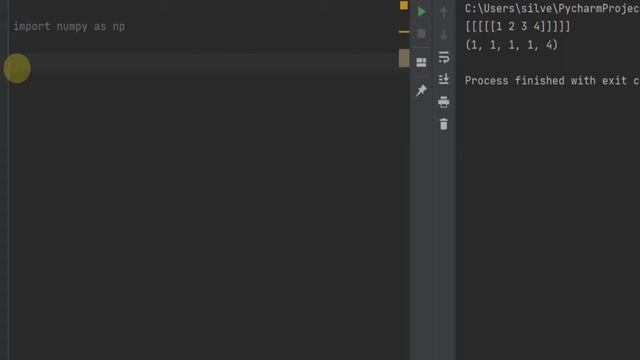Viewport: 640px width, 360px height.
Task: Click the output line '[[[[[1 2 3 4]]]]]'
Action: tap(518, 27)
